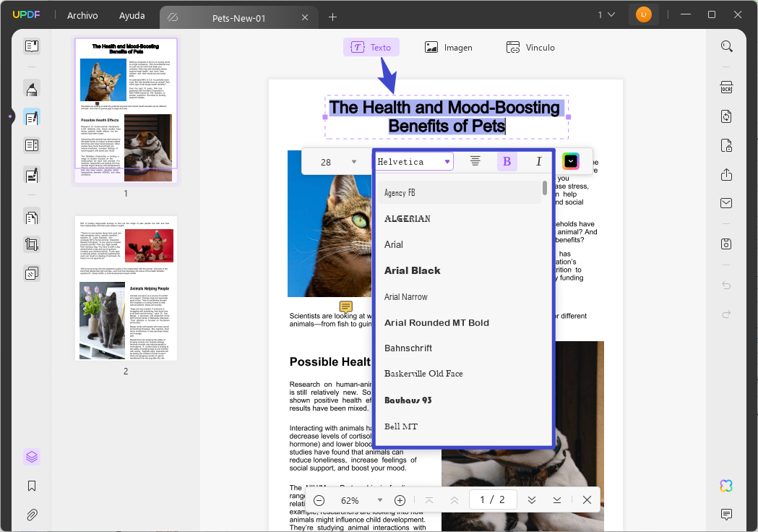Toggle bold formatting button

[507, 161]
